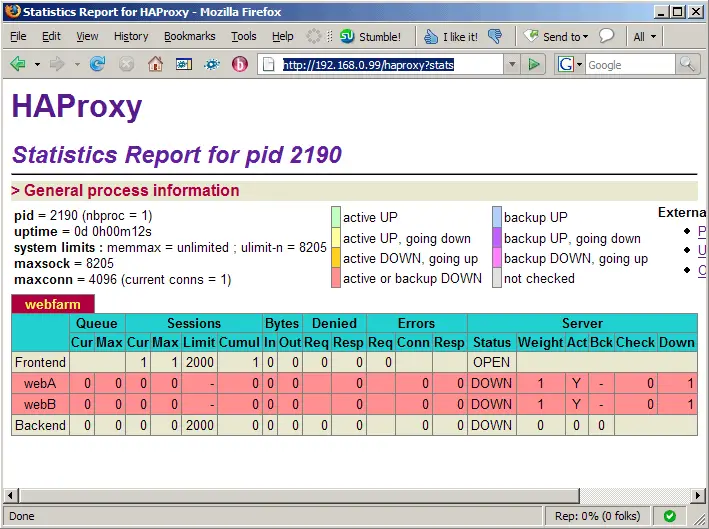Click the OPEN status of Frontend
Image resolution: width=709 pixels, height=529 pixels.
492,362
